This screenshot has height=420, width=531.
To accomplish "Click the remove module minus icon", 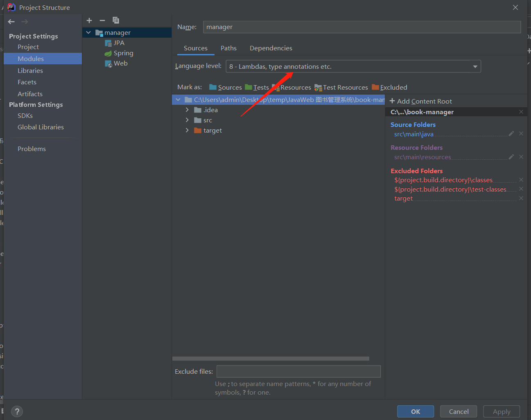I will click(x=102, y=20).
